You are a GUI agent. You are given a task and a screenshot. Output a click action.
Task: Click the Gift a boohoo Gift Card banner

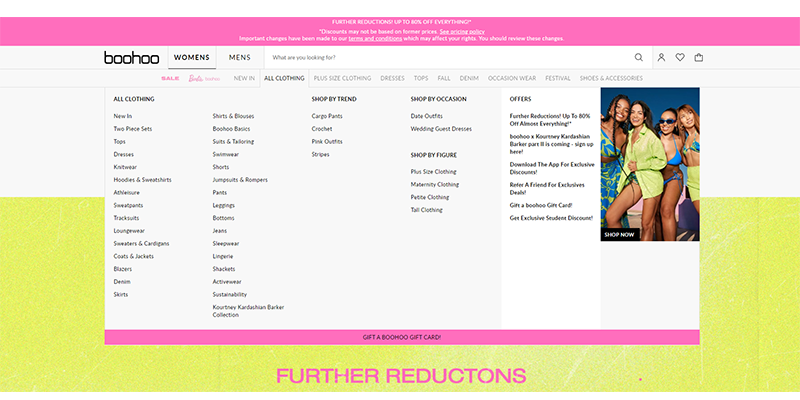402,337
